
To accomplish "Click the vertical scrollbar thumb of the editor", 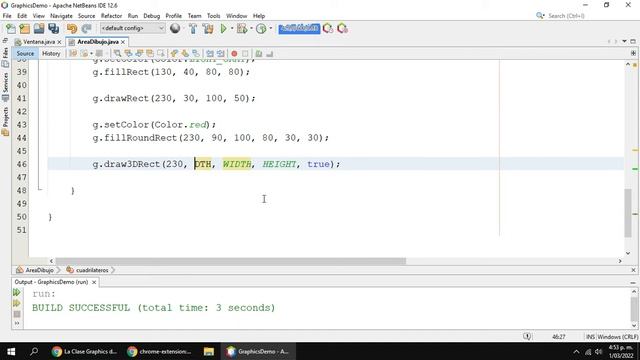I will tap(628, 213).
